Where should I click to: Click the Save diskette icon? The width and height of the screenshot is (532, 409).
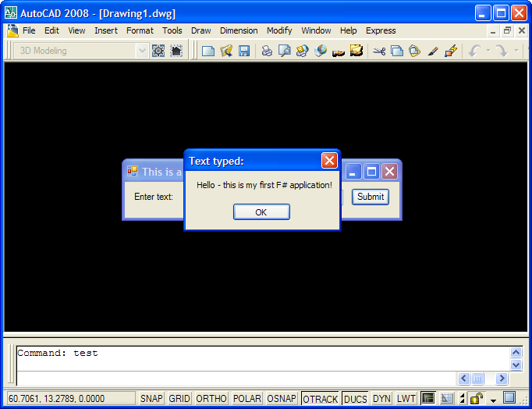pyautogui.click(x=244, y=51)
